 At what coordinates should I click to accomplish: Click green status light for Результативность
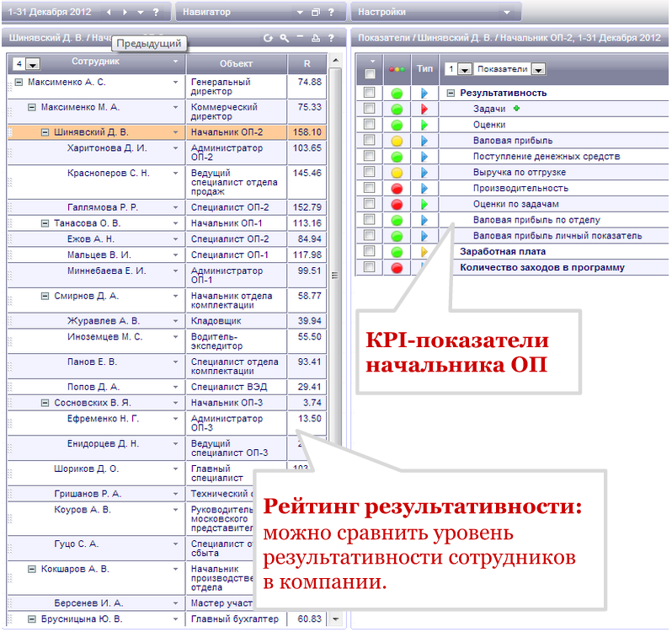(x=397, y=94)
